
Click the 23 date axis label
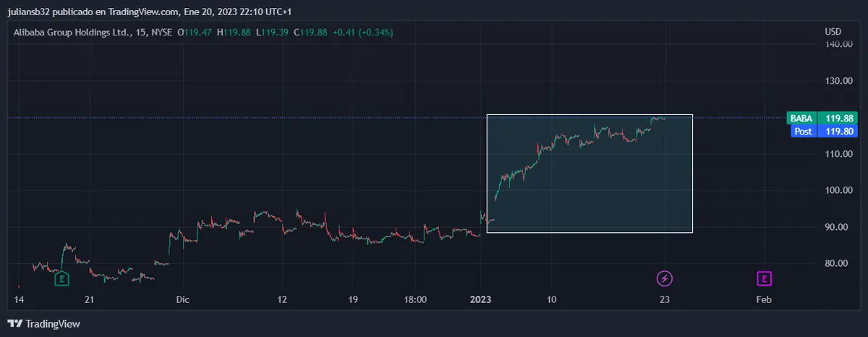coord(664,299)
